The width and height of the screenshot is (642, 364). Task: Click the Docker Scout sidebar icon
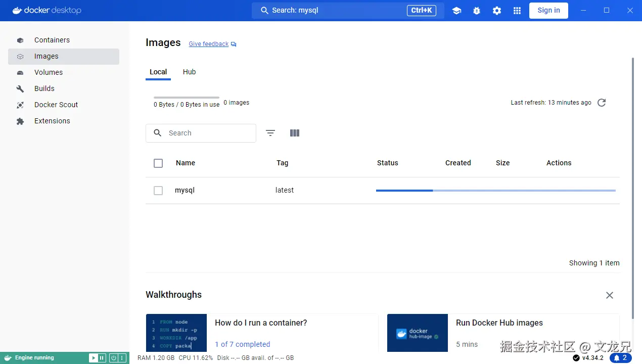point(20,105)
